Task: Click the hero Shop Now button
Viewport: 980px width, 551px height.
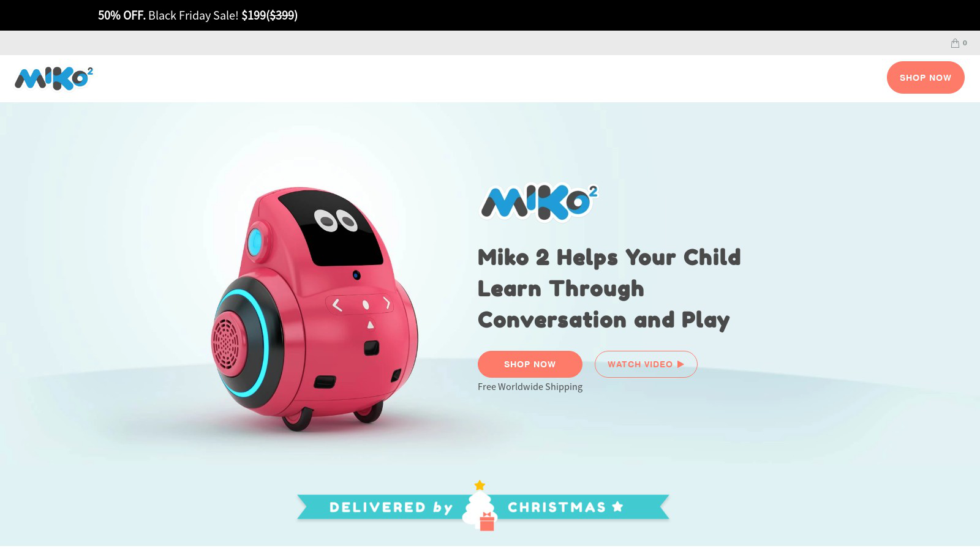Action: pos(530,364)
